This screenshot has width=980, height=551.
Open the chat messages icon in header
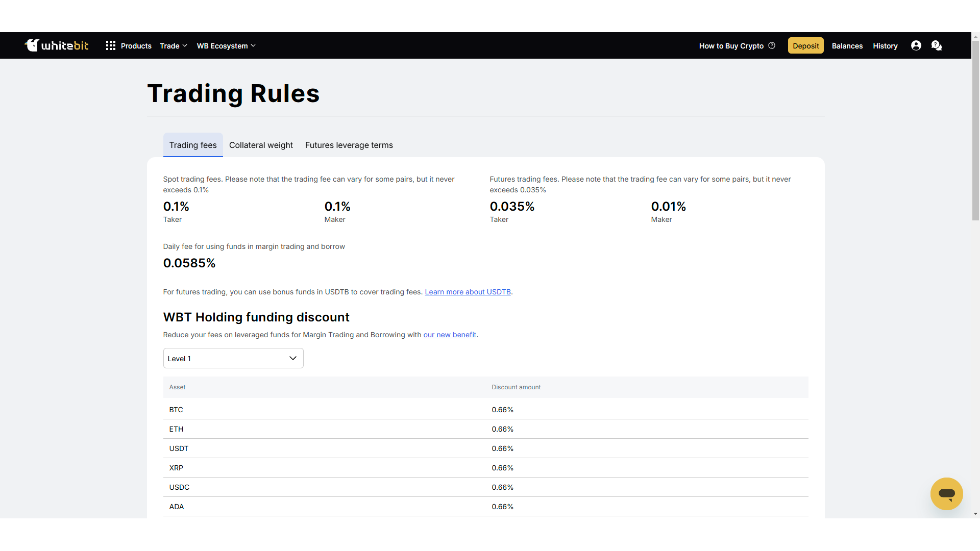pos(936,45)
